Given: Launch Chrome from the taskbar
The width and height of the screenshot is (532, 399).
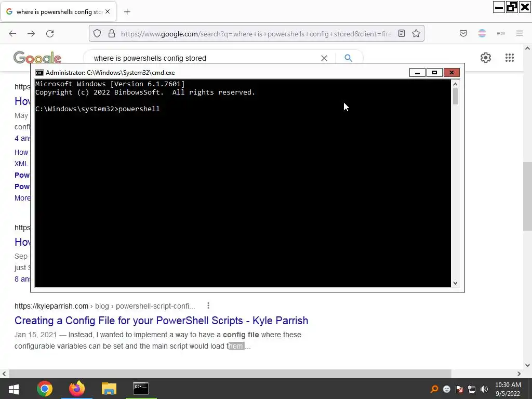Looking at the screenshot, I should 45,389.
